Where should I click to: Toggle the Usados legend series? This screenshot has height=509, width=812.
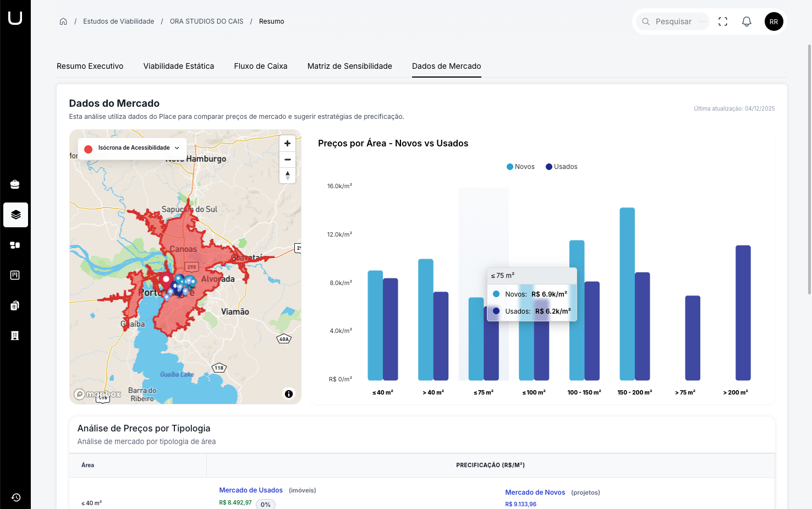(561, 167)
